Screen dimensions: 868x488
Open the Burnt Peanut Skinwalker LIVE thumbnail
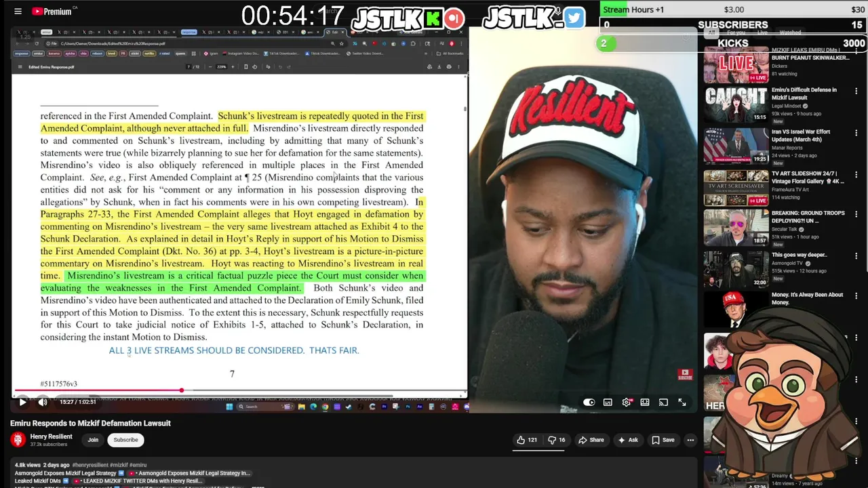click(736, 64)
